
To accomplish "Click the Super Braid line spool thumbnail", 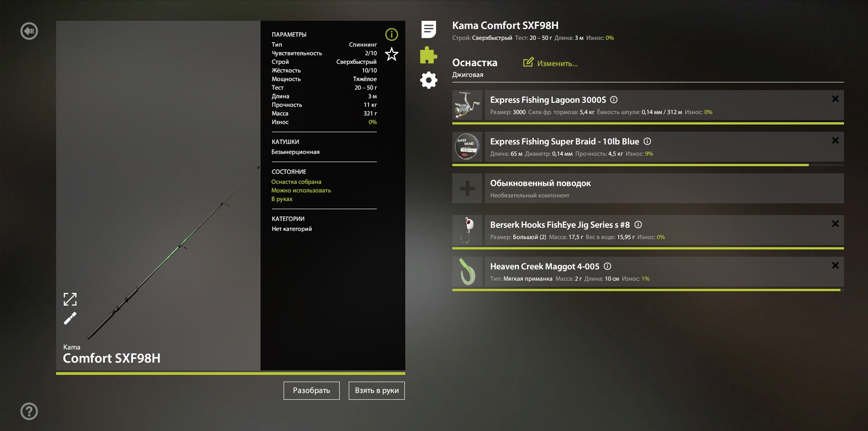I will 467,147.
